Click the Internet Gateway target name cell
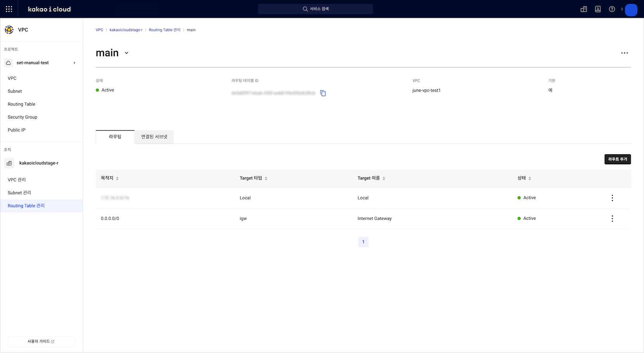This screenshot has height=353, width=644. (375, 219)
